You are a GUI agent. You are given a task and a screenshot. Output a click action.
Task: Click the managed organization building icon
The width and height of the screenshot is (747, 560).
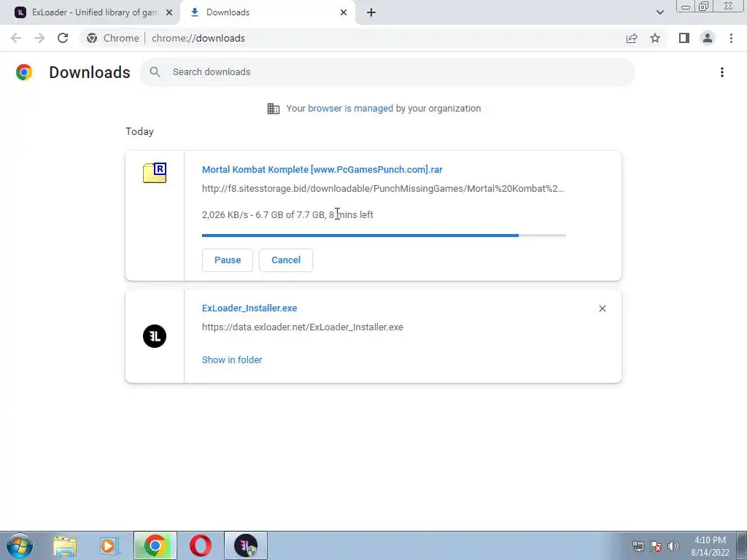click(x=273, y=109)
